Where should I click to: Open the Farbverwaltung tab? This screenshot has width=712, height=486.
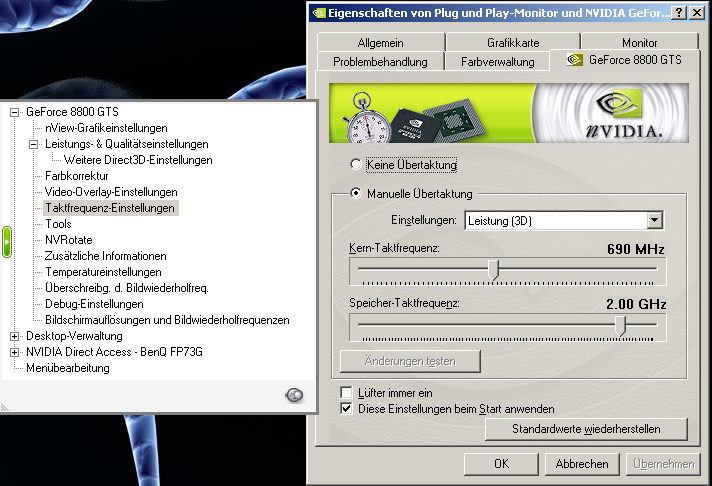point(498,61)
